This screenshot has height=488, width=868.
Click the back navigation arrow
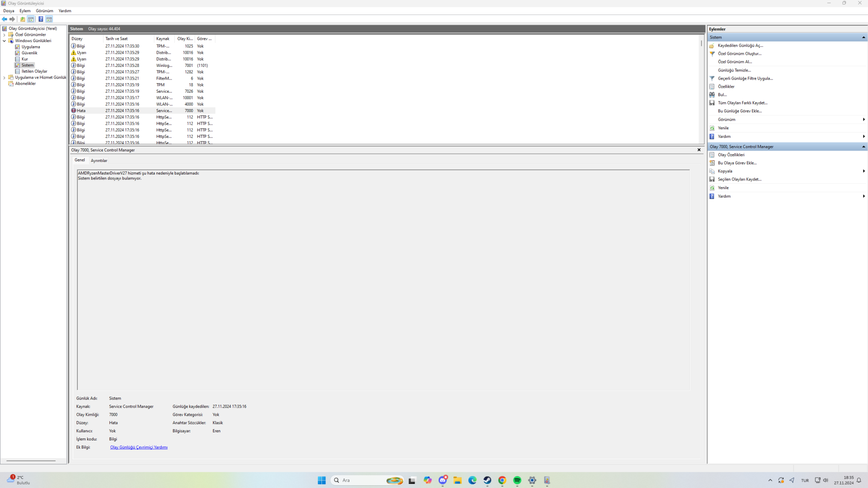pos(5,19)
